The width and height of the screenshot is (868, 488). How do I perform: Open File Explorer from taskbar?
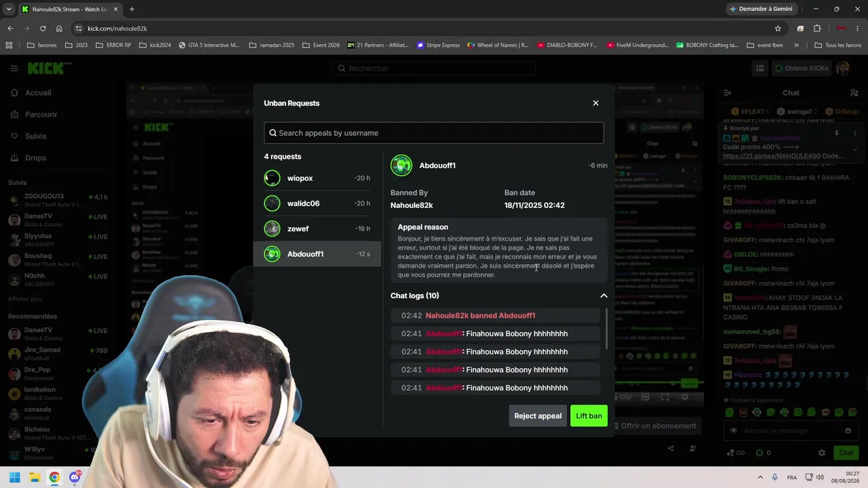35,477
